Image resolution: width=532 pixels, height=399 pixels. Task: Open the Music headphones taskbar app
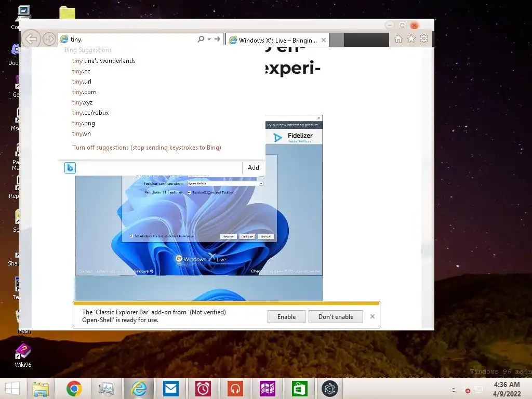(235, 389)
